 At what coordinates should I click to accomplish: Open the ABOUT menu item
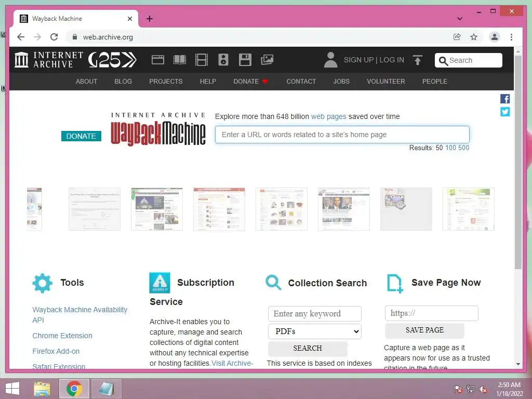click(x=87, y=82)
